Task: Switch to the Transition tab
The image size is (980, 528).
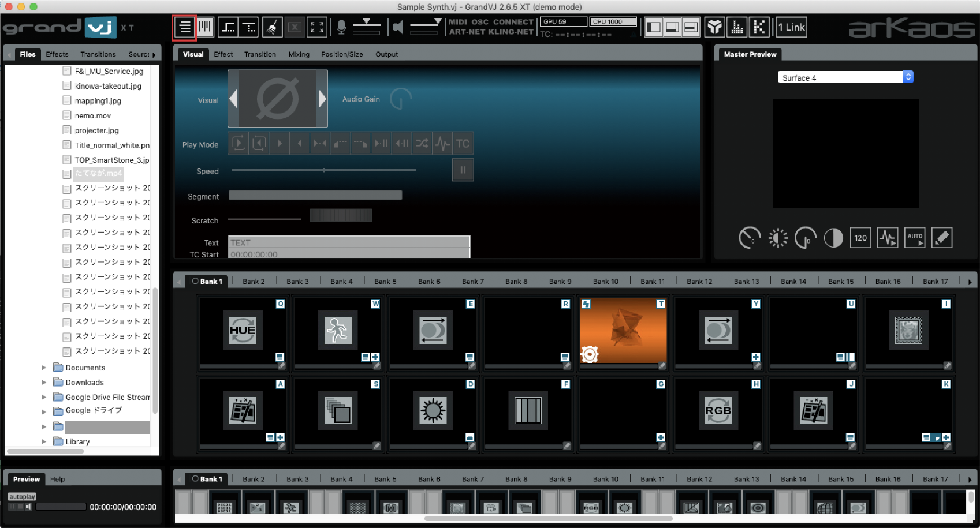Action: coord(260,54)
